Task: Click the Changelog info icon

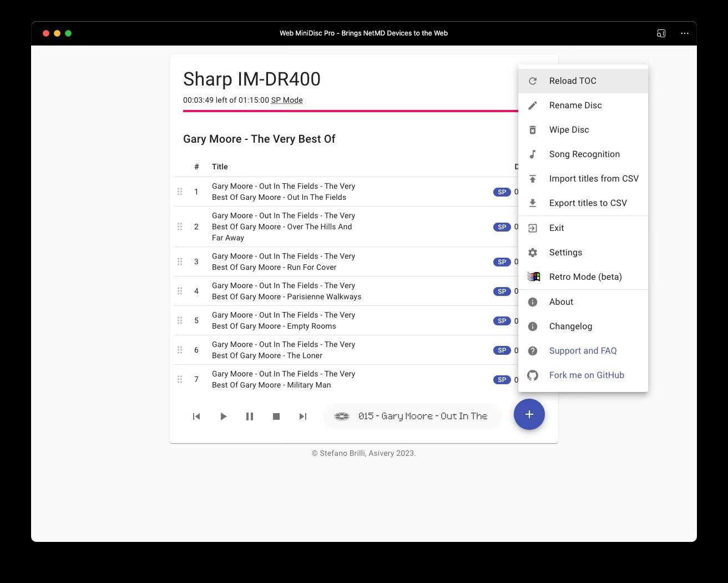Action: 533,326
